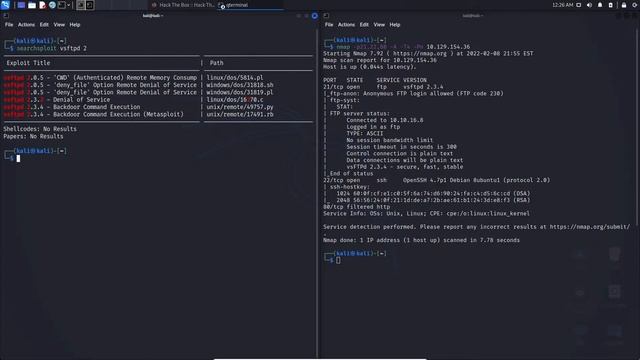Open Actions menu in right terminal
The image size is (640, 360).
(346, 25)
